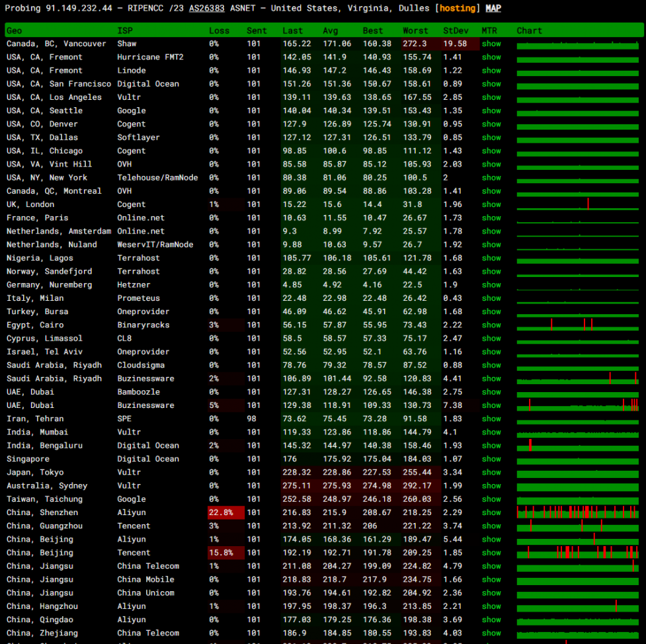Click the ISP column header
The width and height of the screenshot is (646, 644).
(x=125, y=30)
